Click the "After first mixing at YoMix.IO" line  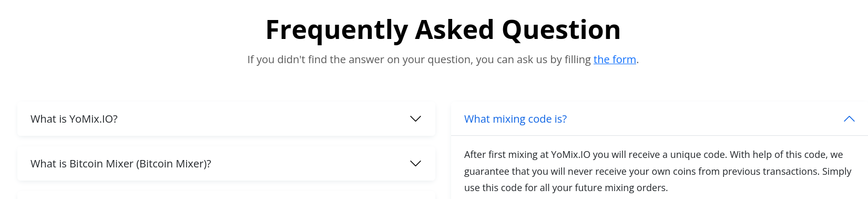point(653,155)
